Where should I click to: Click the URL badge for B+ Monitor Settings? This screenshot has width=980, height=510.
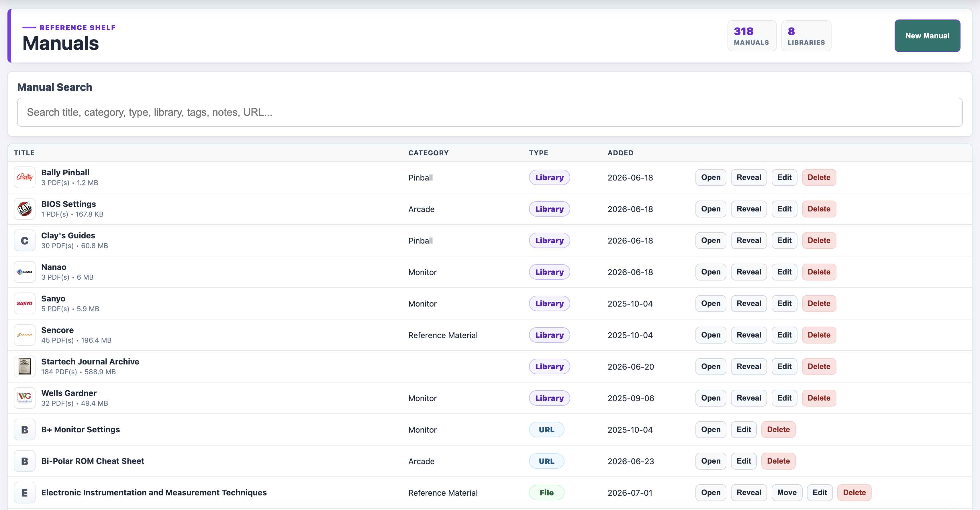coord(546,430)
